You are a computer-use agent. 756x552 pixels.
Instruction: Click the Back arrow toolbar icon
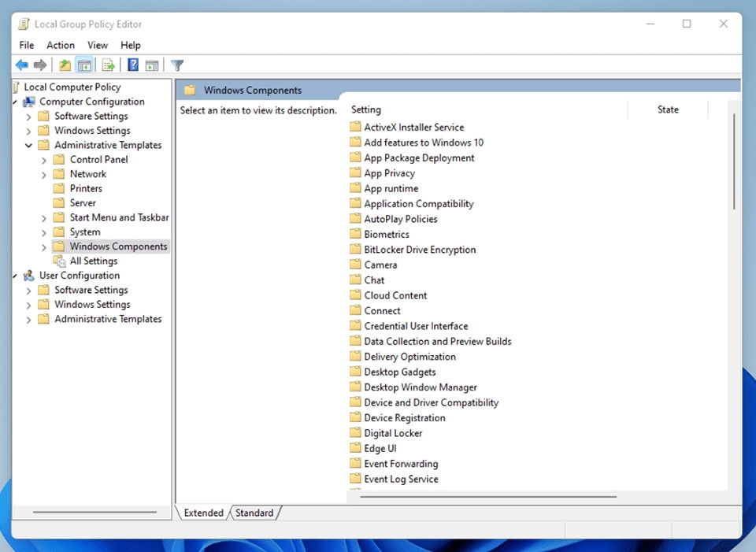tap(22, 65)
